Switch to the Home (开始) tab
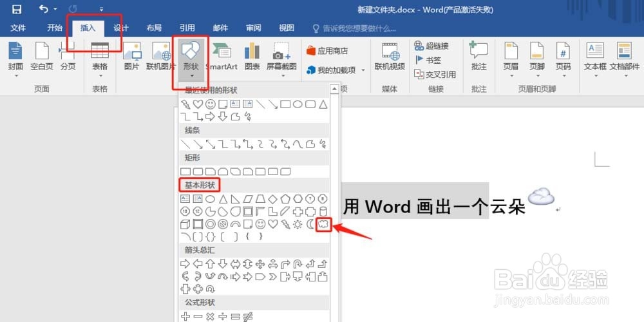The image size is (644, 322). 55,28
